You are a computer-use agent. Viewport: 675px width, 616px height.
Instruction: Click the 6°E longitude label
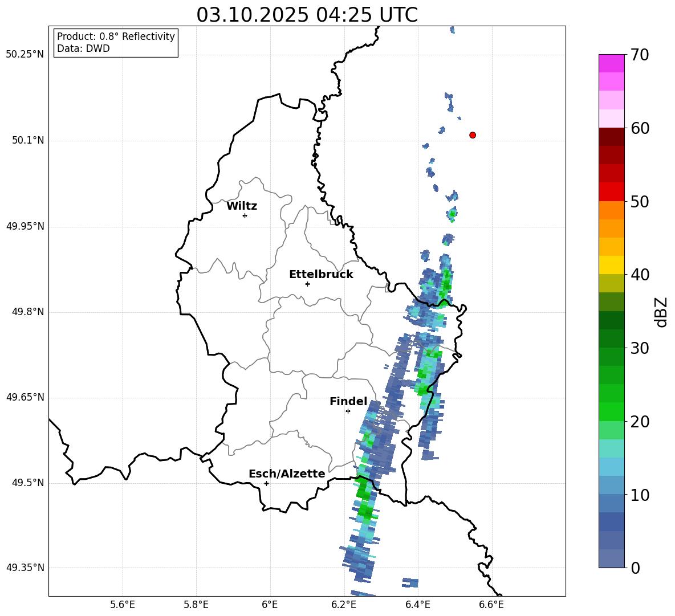270,605
